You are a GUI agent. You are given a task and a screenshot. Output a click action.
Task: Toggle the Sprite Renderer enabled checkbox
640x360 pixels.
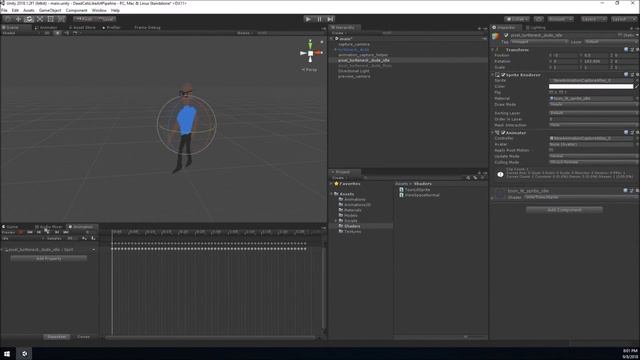click(503, 75)
